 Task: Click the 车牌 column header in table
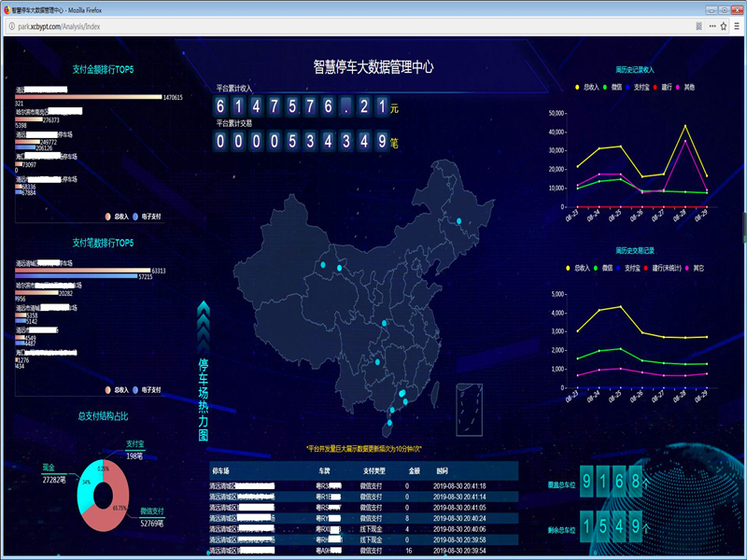(324, 472)
